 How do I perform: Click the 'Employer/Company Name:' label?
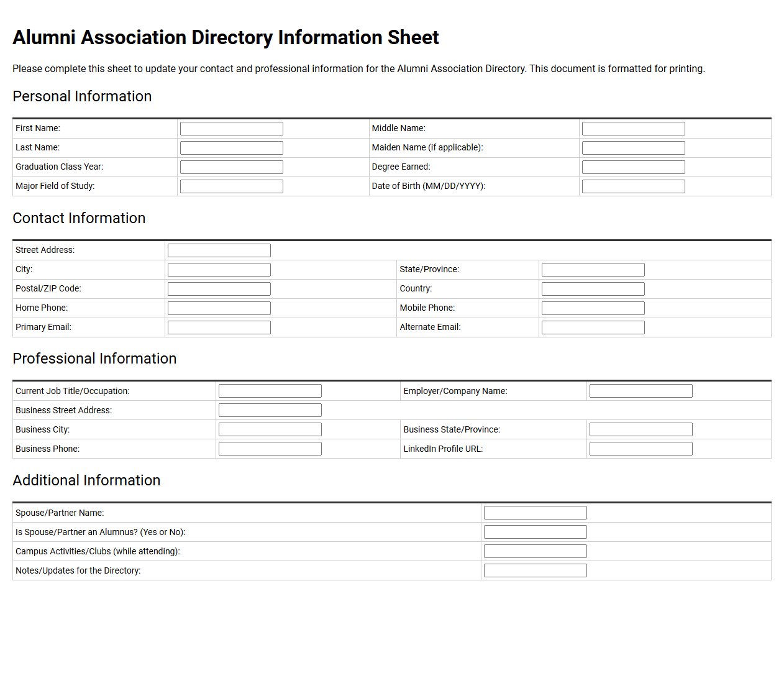(455, 391)
